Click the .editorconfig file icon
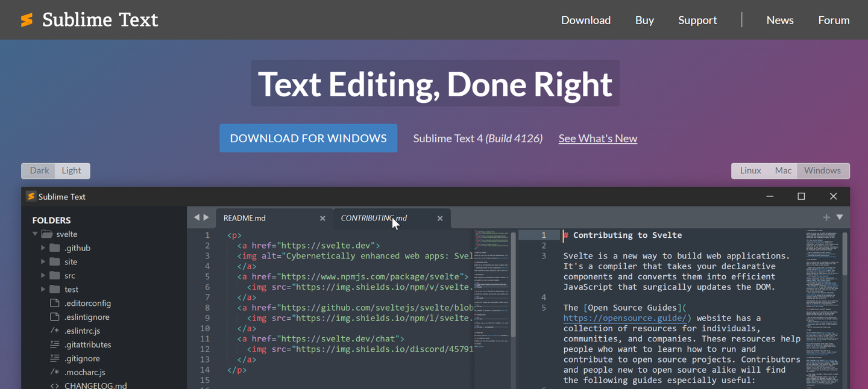Screen dimensions: 868x389 tap(55, 303)
